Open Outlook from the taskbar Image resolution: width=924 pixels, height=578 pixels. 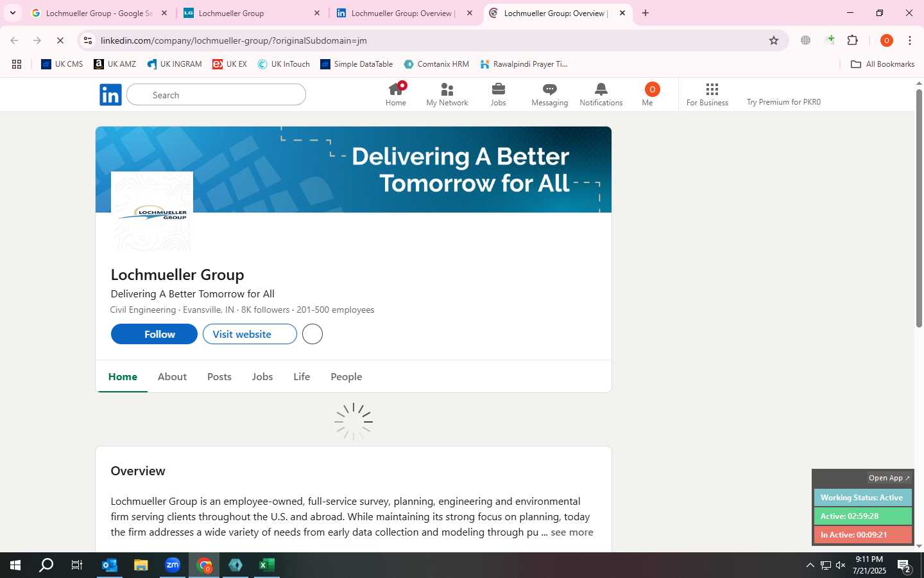110,565
